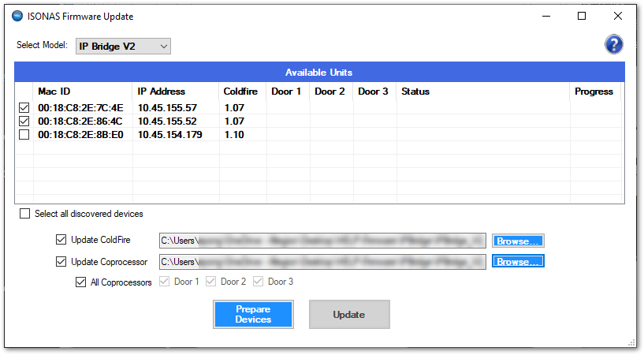Screen dimensions: 644x355
Task: Uncheck device 00:18:C8:2E:86:4C
Action: [x=24, y=121]
